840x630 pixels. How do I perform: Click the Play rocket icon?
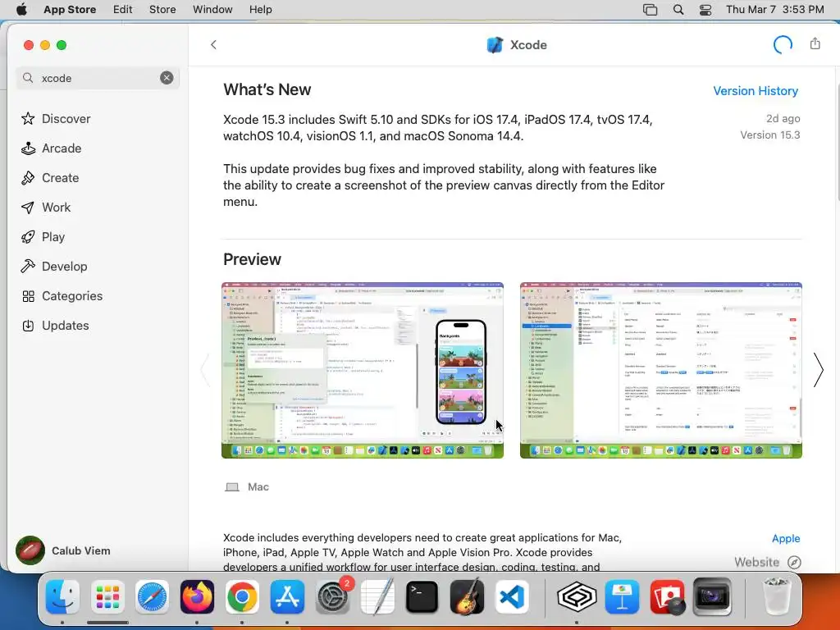[28, 237]
